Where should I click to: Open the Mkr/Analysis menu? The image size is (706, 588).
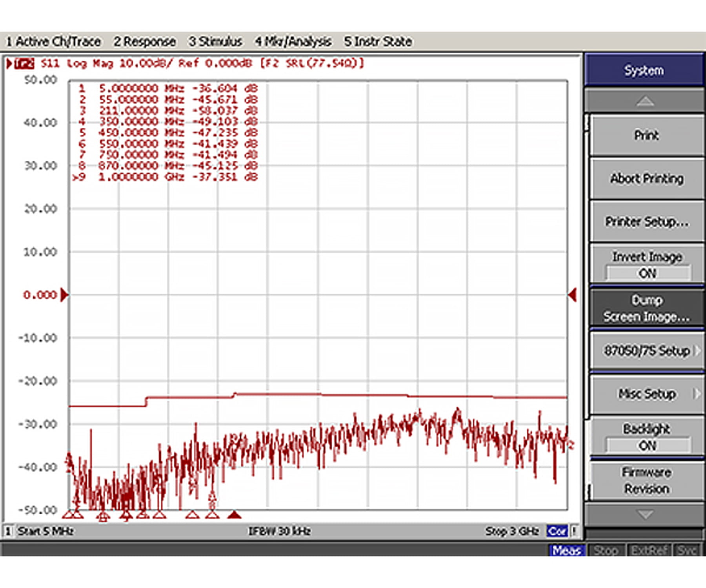tap(293, 42)
